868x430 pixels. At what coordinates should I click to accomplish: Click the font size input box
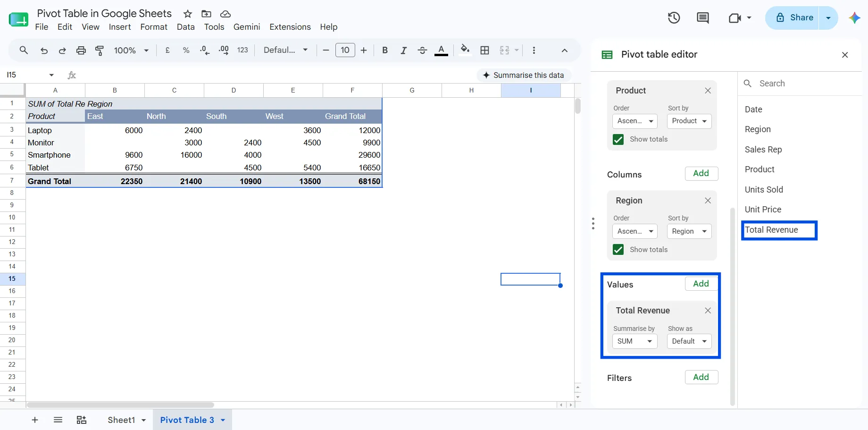345,50
